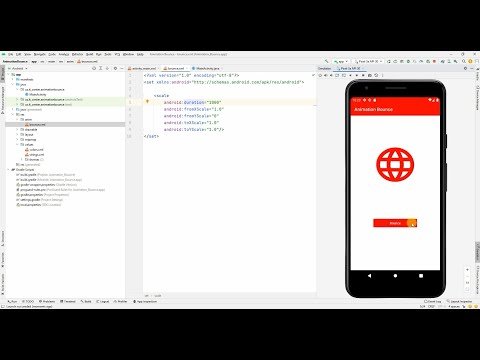This screenshot has height=360, width=480.
Task: Tap the emulator's recent apps square
Action: click(421, 276)
